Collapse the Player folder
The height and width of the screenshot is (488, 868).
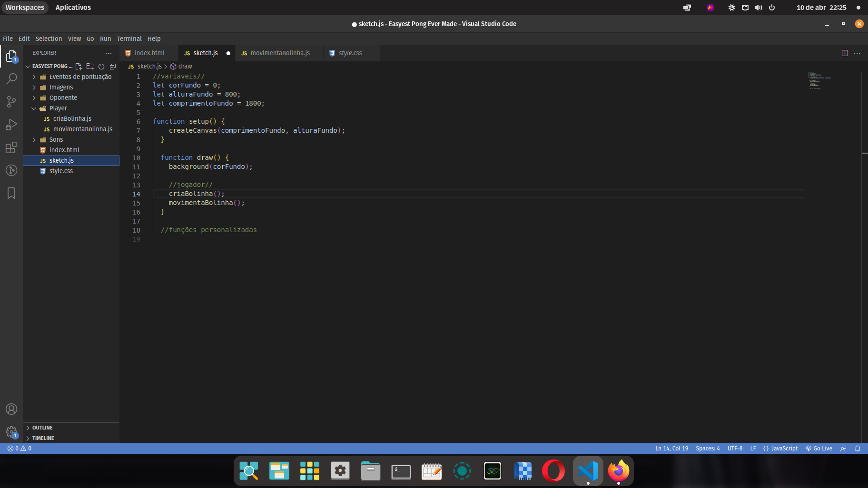71,108
